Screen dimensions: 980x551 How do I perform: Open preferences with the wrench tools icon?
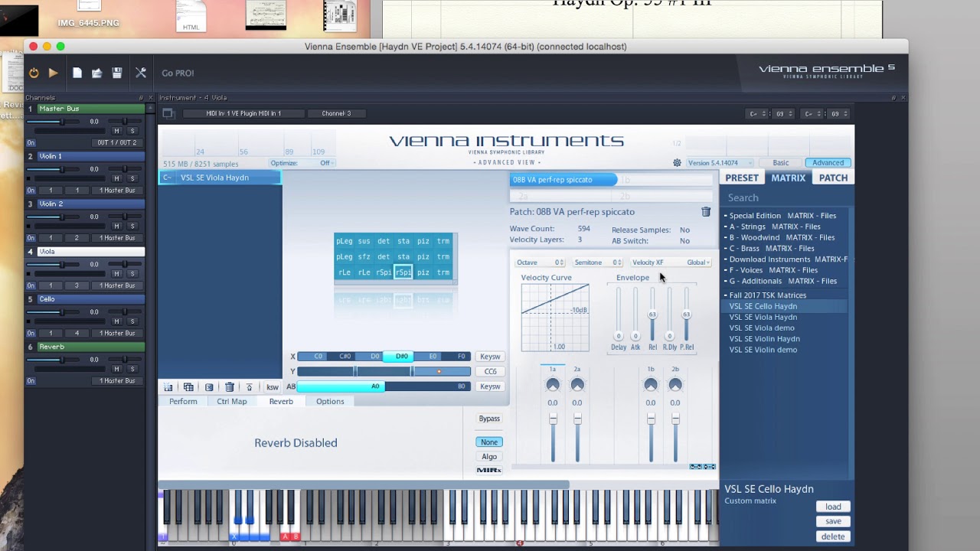click(x=141, y=73)
